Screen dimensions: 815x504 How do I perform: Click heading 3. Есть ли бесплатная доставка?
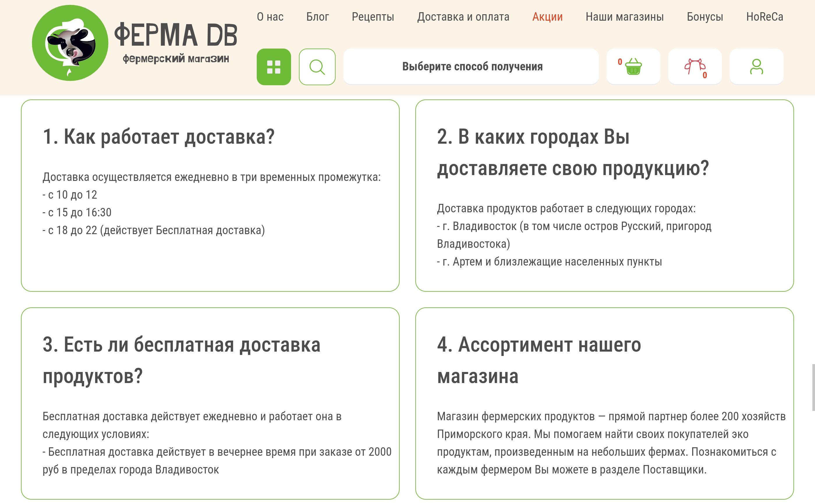point(181,360)
